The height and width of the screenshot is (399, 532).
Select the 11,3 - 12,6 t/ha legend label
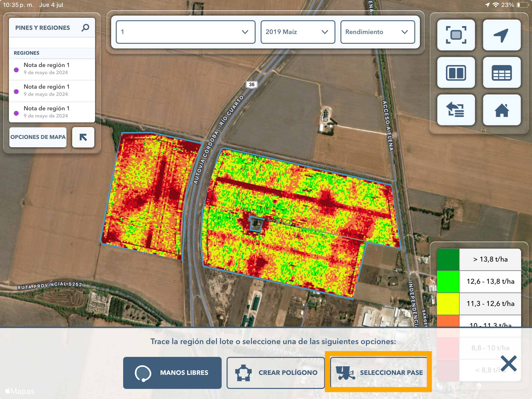(x=490, y=304)
